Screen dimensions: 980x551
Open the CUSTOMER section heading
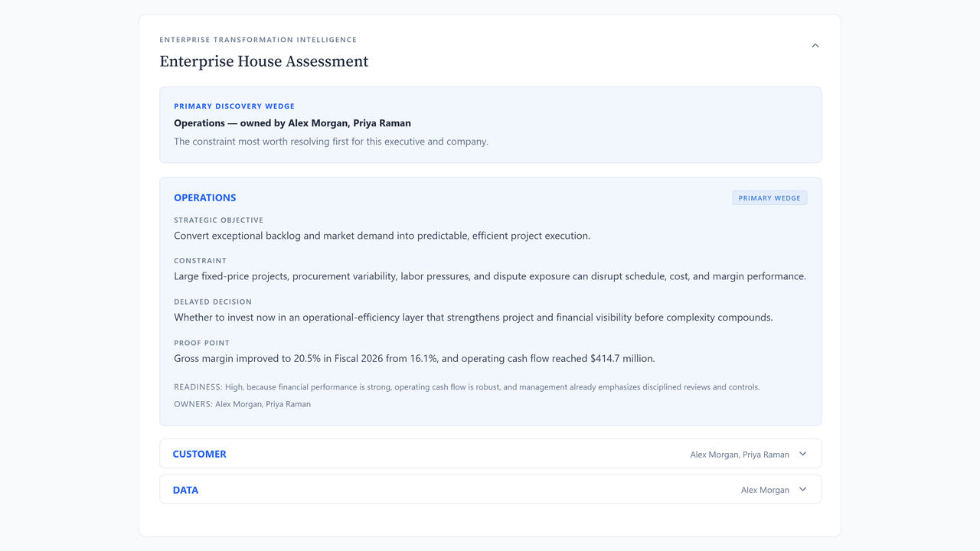pos(199,454)
